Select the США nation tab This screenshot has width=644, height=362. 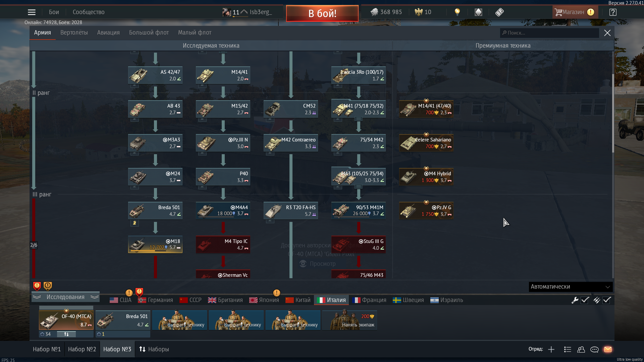pos(121,300)
